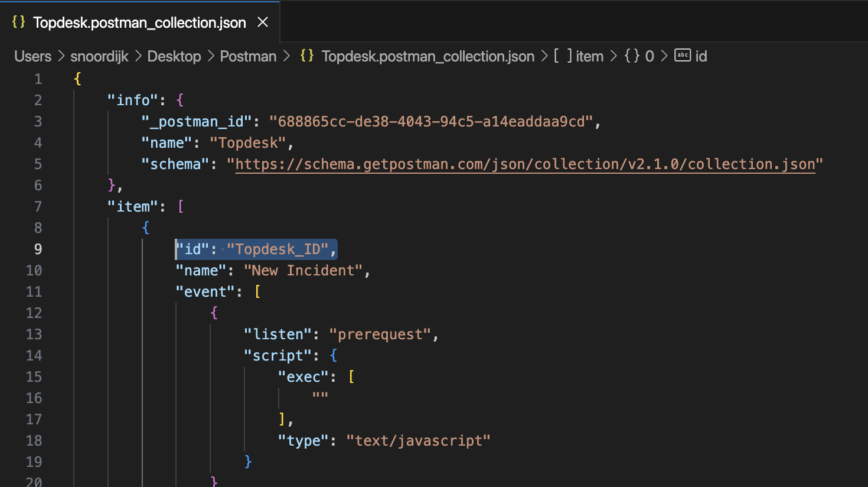Open the Desktop breadcrumb folder
Screen dimensions: 868x487
174,56
